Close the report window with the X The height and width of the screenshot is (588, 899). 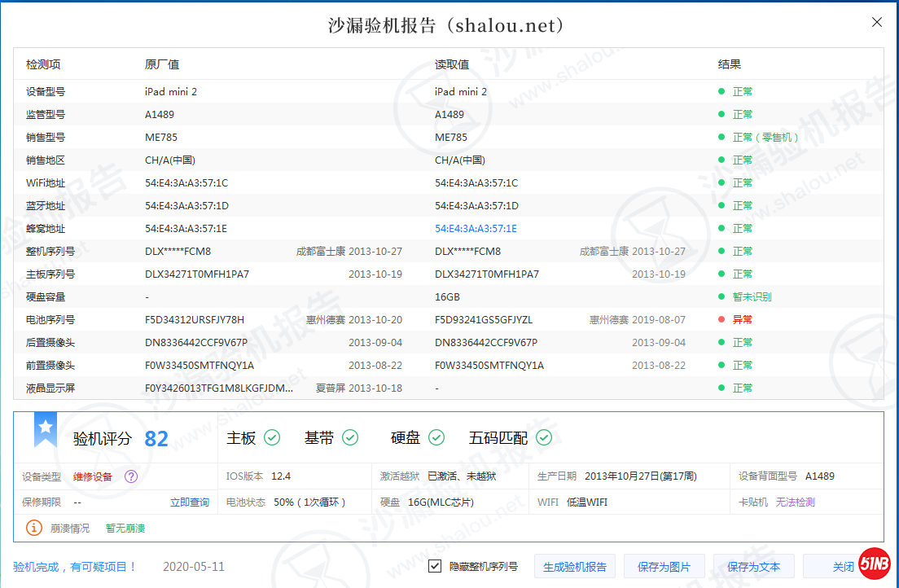(877, 23)
